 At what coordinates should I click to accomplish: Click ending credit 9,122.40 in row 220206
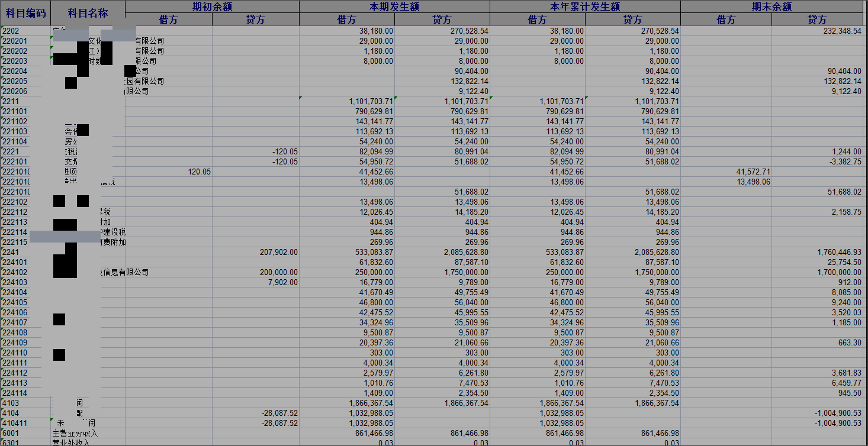coord(818,91)
